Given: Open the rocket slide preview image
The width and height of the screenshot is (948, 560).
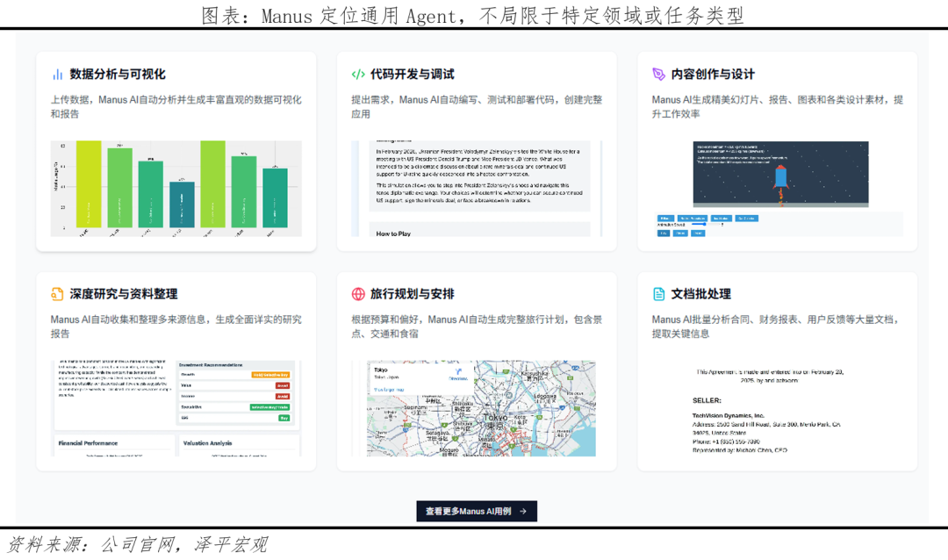Looking at the screenshot, I should (779, 176).
